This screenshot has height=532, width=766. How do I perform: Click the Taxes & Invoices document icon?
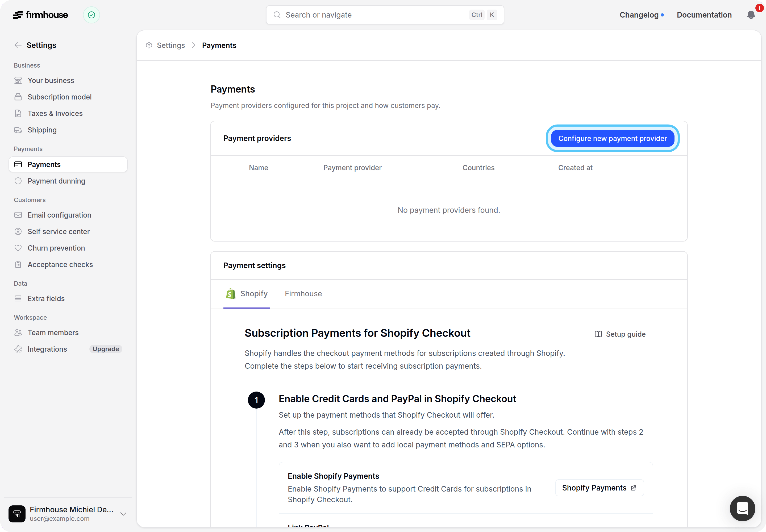18,114
